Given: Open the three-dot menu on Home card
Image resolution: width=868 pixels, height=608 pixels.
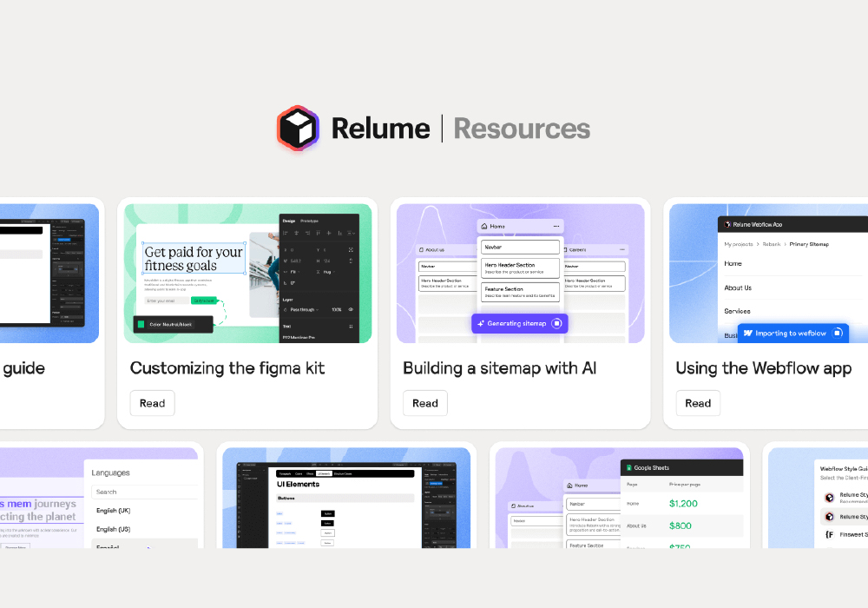Looking at the screenshot, I should pos(556,226).
